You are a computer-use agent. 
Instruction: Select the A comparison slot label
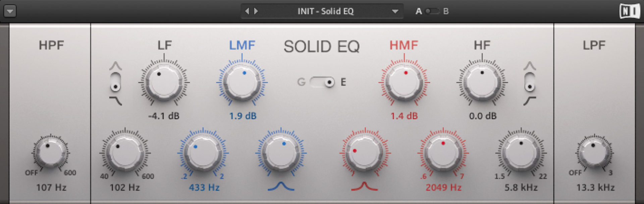419,11
